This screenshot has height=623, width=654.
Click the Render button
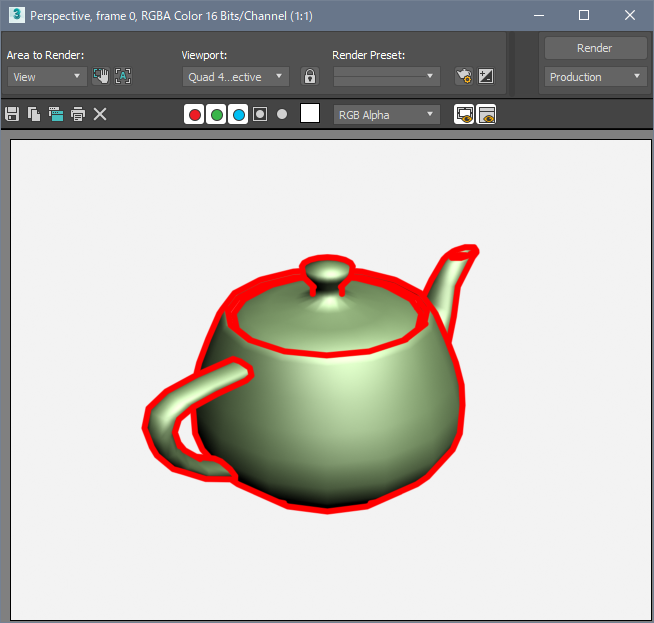(x=594, y=48)
